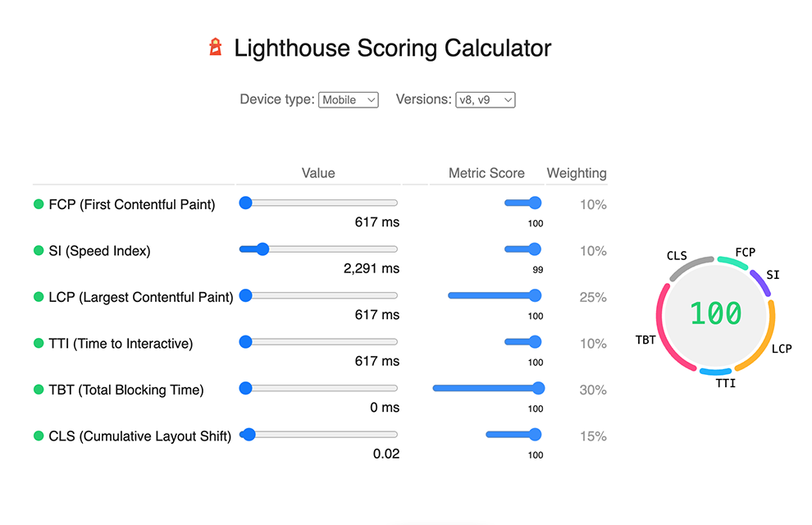Click the green status dot beside LCP
Image resolution: width=812 pixels, height=525 pixels.
click(39, 297)
